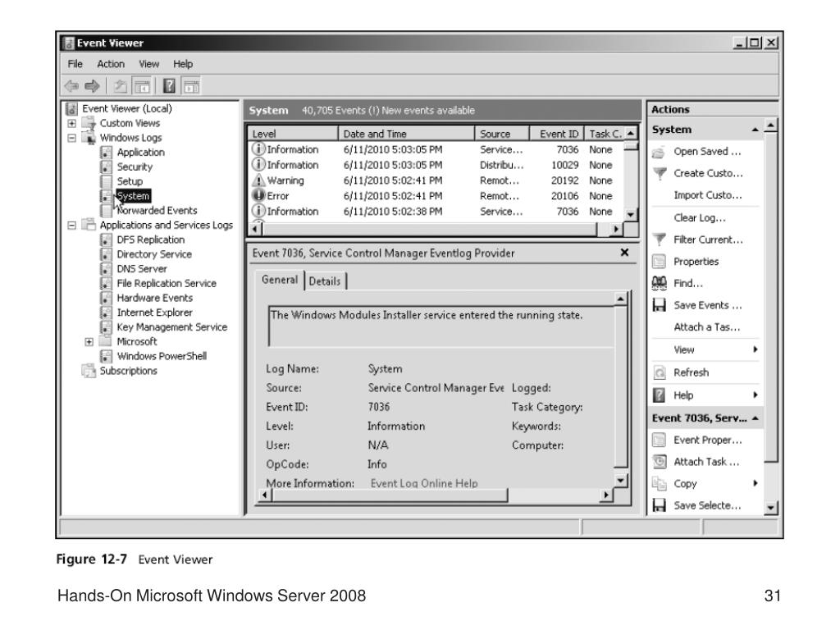Expand the Microsoft folder node

pyautogui.click(x=89, y=342)
